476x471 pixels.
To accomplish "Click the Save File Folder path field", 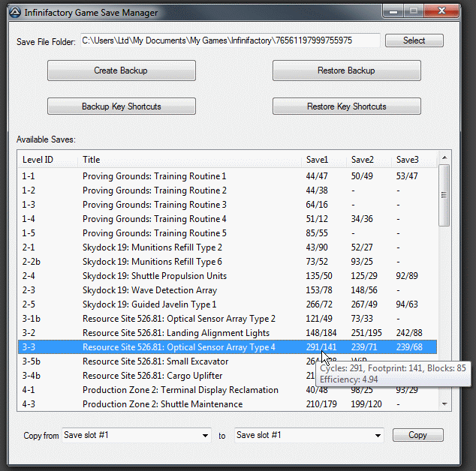I will click(x=230, y=40).
